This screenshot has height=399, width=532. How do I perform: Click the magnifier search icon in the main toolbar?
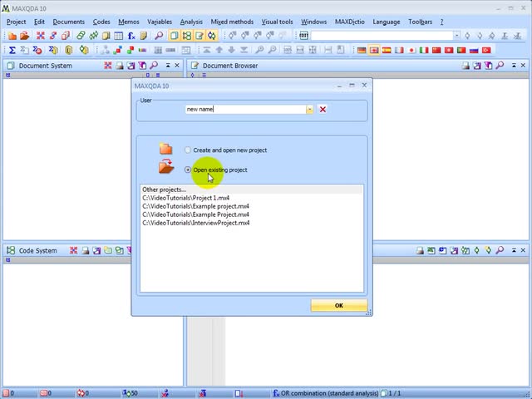[159, 36]
